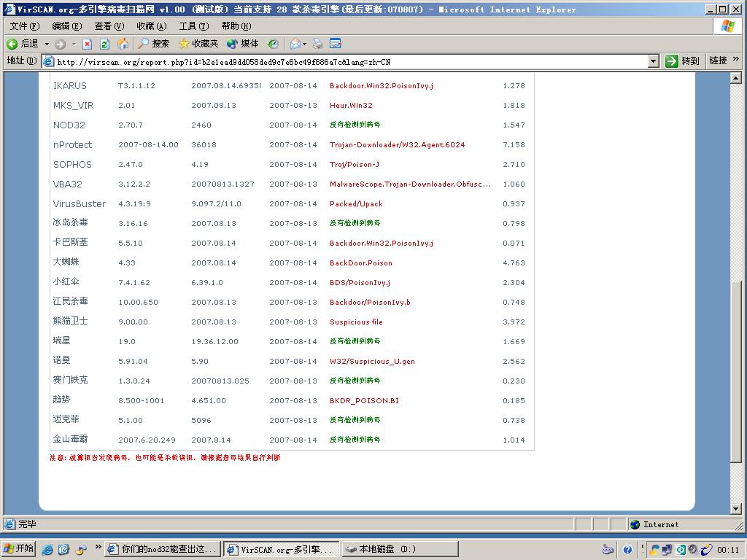747x560 pixels.
Task: Click the green Go (转到) arrow button
Action: tap(682, 61)
